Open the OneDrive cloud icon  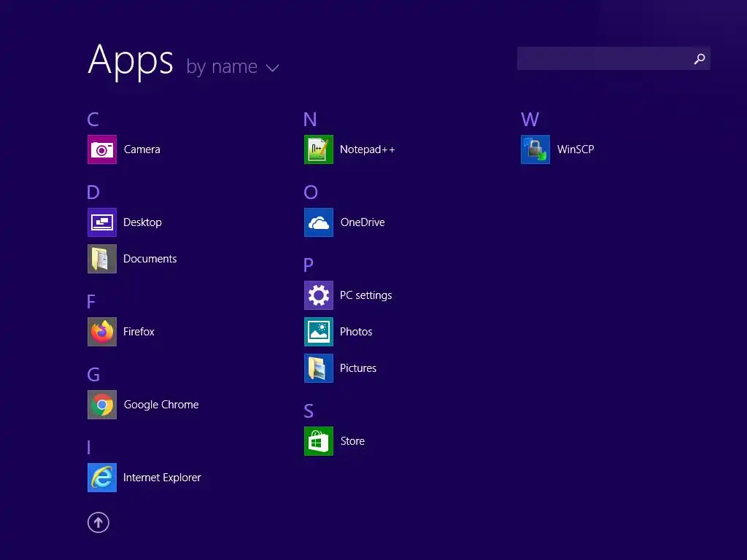coord(319,222)
